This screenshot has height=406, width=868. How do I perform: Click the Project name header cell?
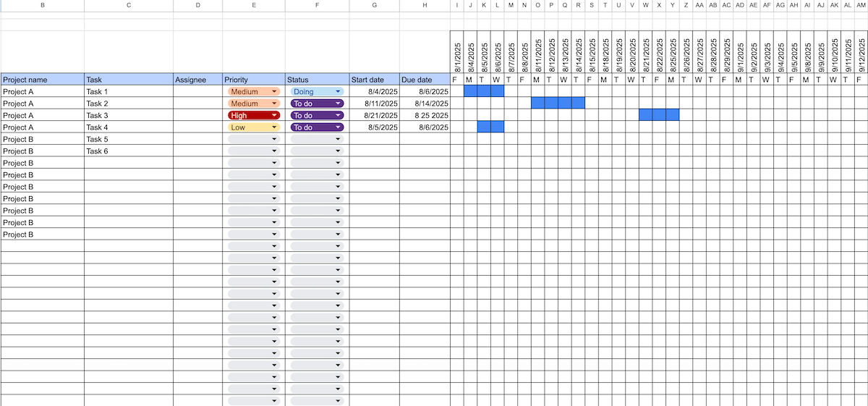click(42, 80)
